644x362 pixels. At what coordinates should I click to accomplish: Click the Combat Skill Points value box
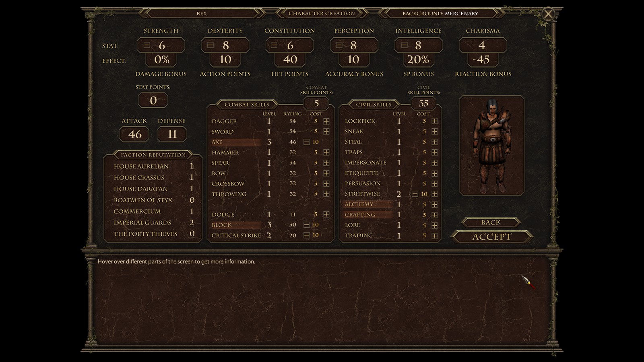click(x=316, y=103)
